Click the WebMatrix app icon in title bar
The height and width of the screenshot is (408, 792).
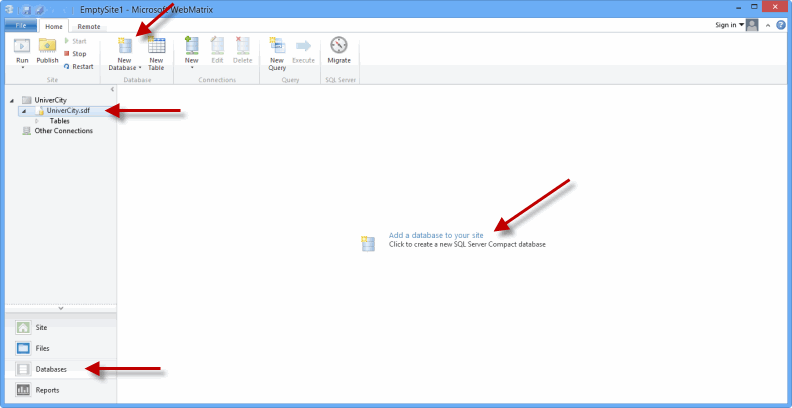[9, 9]
